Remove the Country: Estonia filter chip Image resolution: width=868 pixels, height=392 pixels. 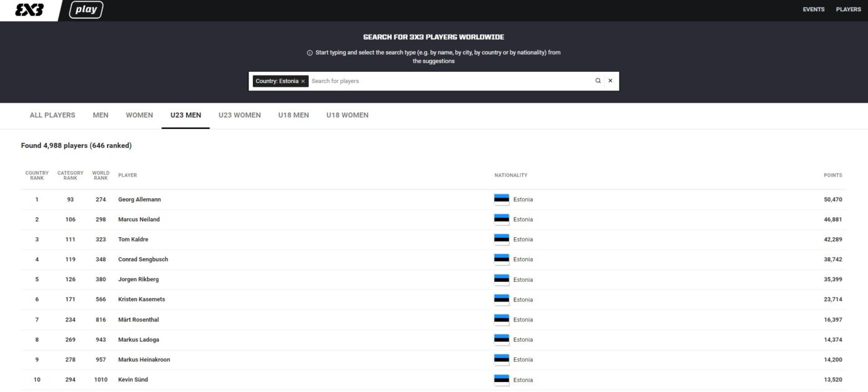pos(303,82)
